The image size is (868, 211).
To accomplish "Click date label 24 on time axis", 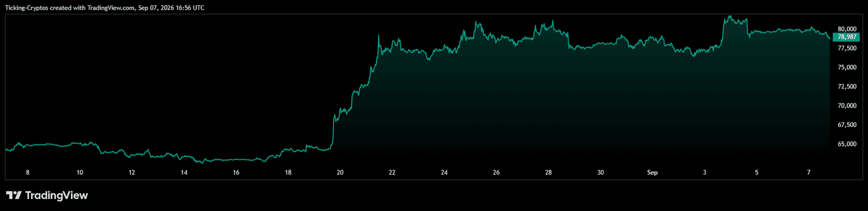I will point(444,172).
